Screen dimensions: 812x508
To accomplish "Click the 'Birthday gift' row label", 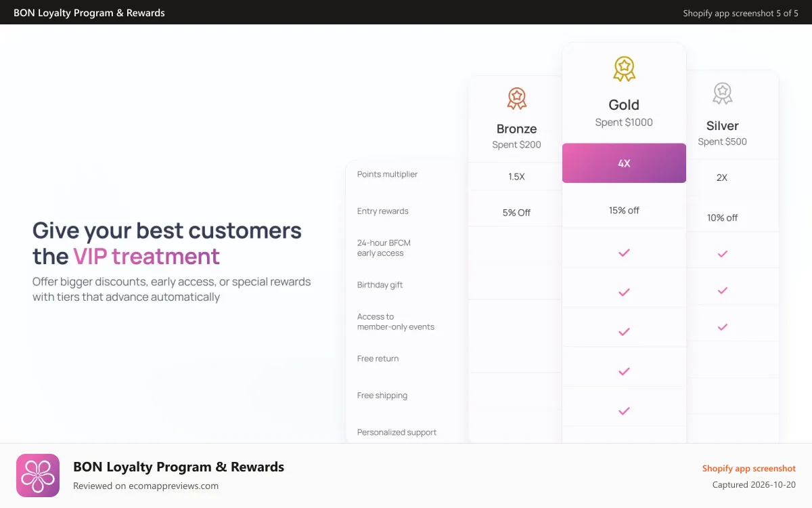I will [380, 285].
